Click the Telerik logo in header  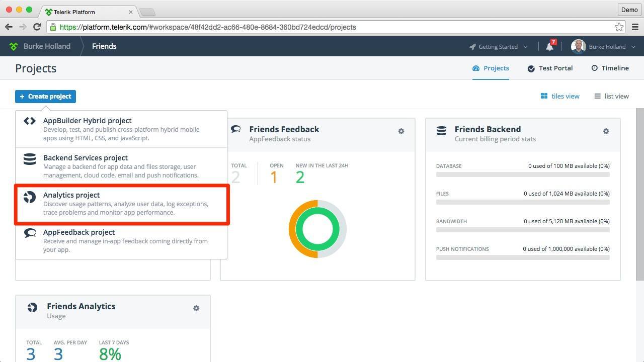click(14, 46)
